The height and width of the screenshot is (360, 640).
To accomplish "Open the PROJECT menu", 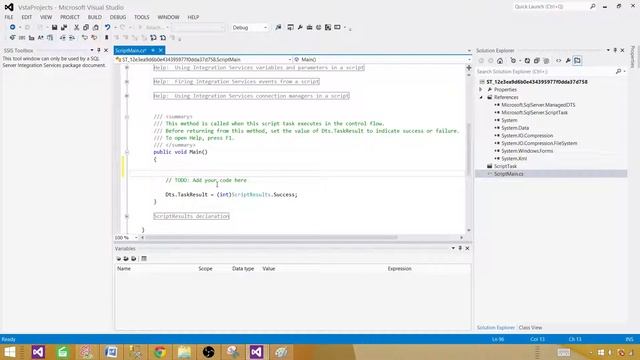I will (70, 17).
